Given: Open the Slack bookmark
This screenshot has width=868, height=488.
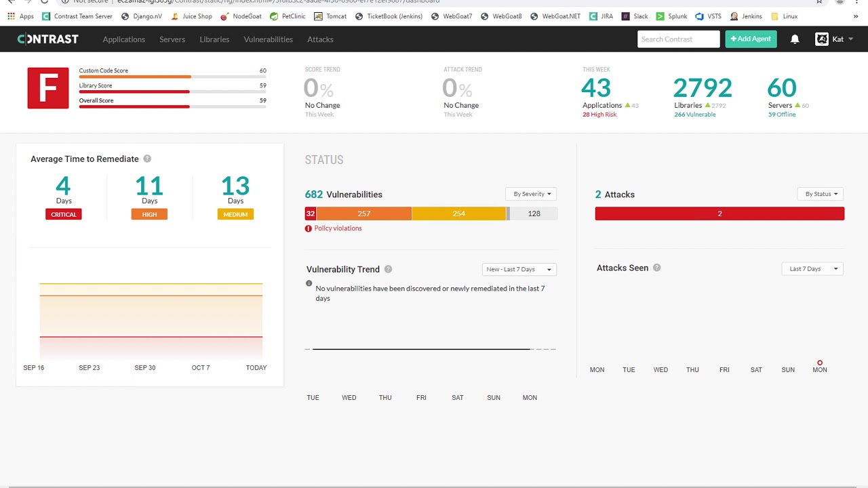Looking at the screenshot, I should tap(635, 16).
